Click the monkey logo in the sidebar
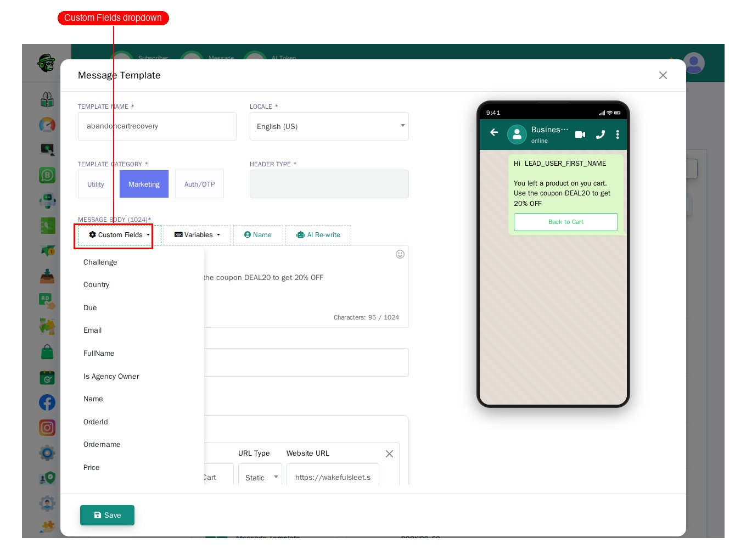This screenshot has width=752, height=560. point(46,63)
